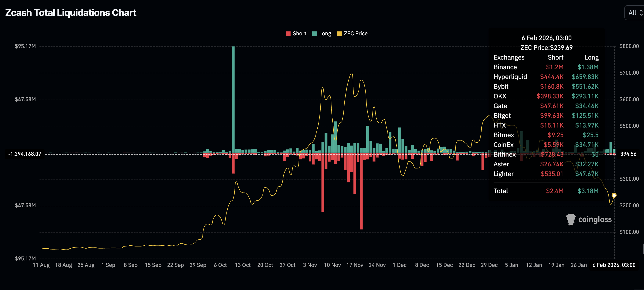Viewport: 644px width, 290px height.
Task: Click the -1,294,168.07 crosshair value tag
Action: tap(25, 154)
